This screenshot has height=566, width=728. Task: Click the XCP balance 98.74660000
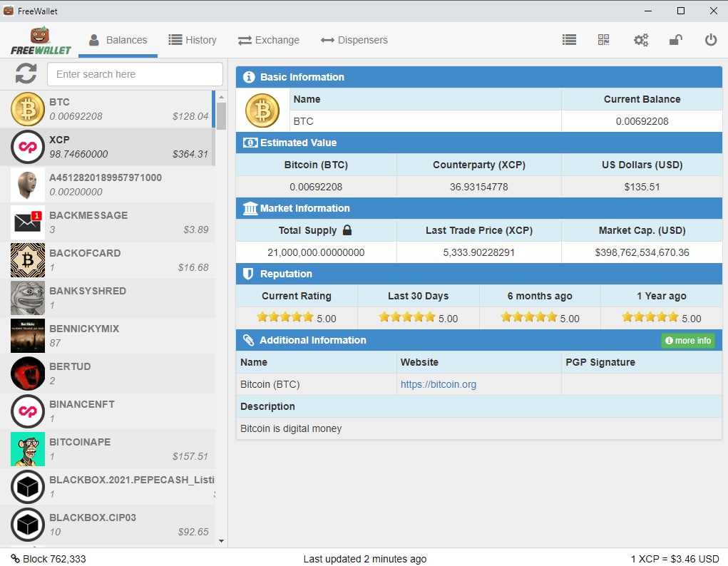pos(78,154)
